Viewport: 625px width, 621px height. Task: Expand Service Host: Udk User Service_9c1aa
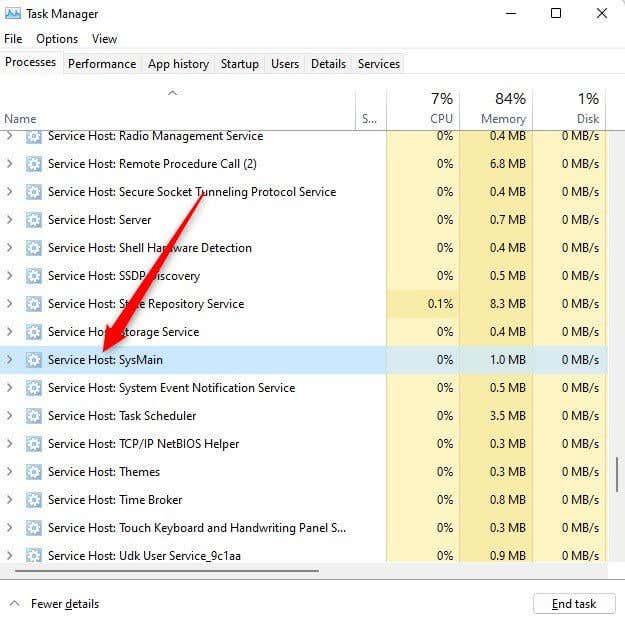[x=10, y=556]
